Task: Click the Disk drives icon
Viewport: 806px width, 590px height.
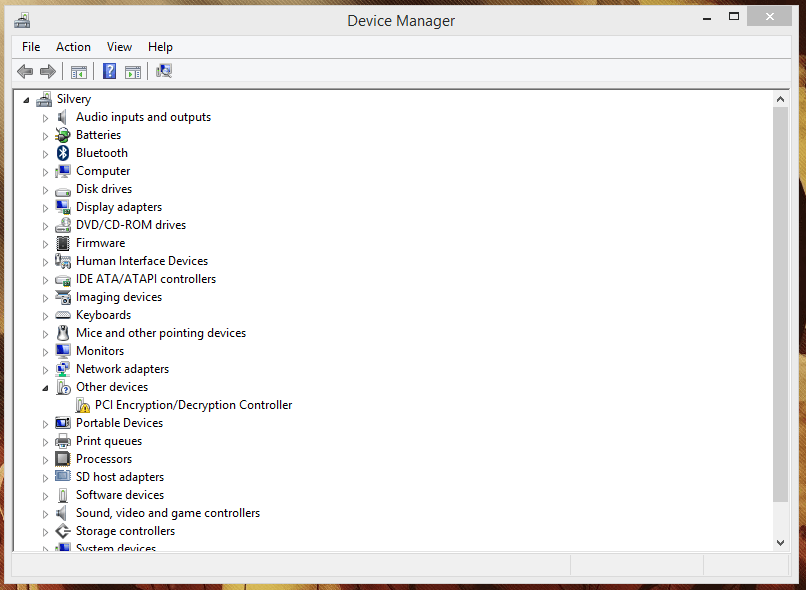Action: pyautogui.click(x=63, y=192)
